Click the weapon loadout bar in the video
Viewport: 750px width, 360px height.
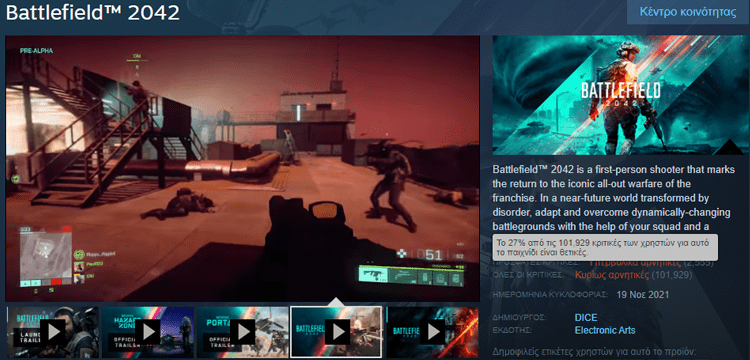click(411, 276)
